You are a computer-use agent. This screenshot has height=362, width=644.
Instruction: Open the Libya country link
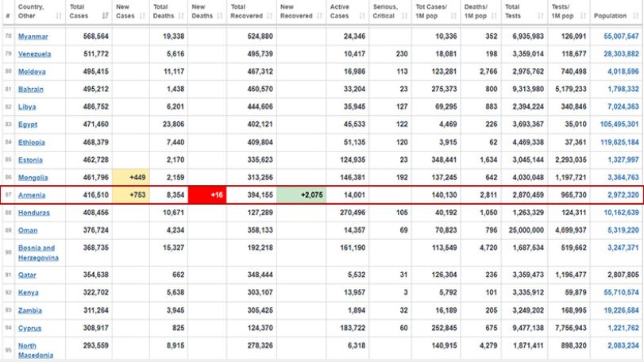[x=27, y=107]
